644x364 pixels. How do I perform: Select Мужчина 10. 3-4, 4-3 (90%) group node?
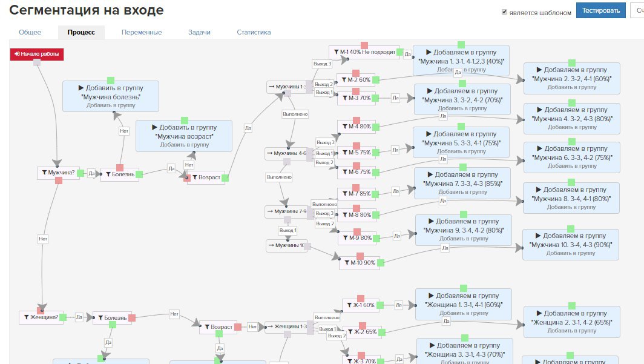(571, 245)
